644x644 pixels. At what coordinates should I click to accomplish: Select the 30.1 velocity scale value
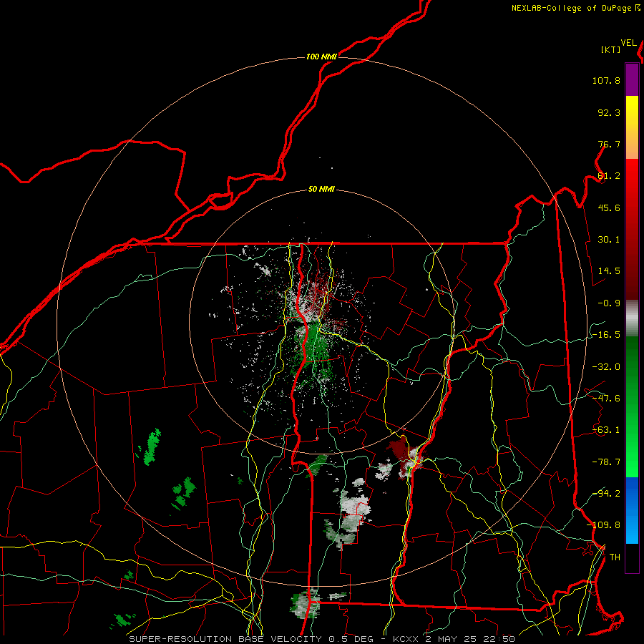609,240
